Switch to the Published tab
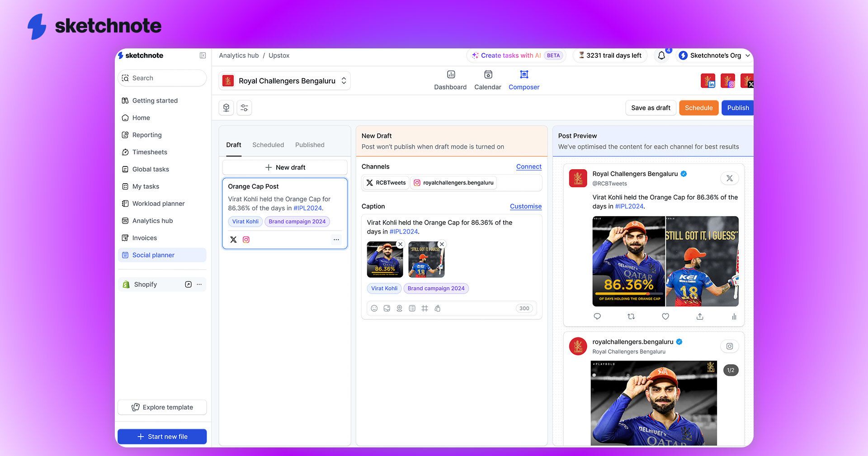 [310, 145]
